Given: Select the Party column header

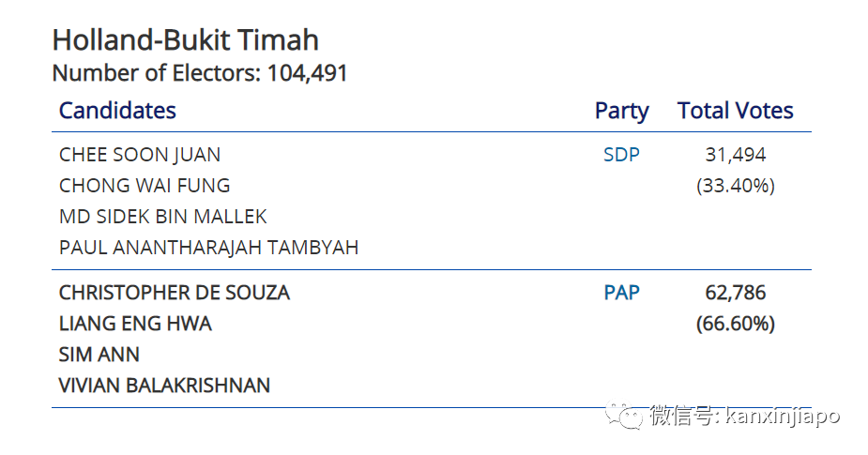Looking at the screenshot, I should (x=621, y=111).
